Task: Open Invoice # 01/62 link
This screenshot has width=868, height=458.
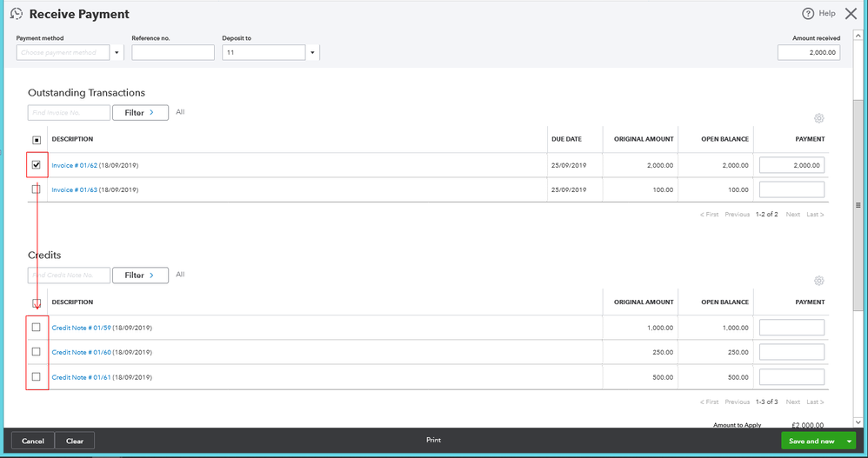Action: pos(74,165)
